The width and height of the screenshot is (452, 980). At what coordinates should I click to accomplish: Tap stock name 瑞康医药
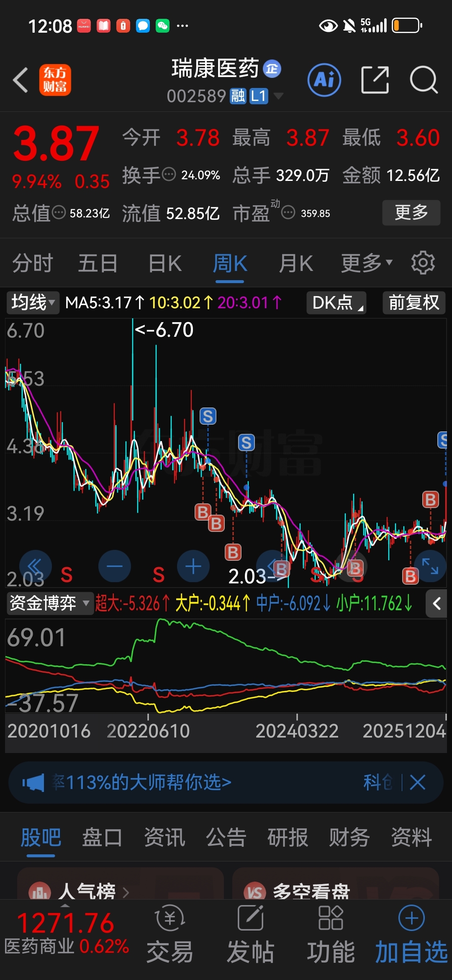tap(215, 69)
